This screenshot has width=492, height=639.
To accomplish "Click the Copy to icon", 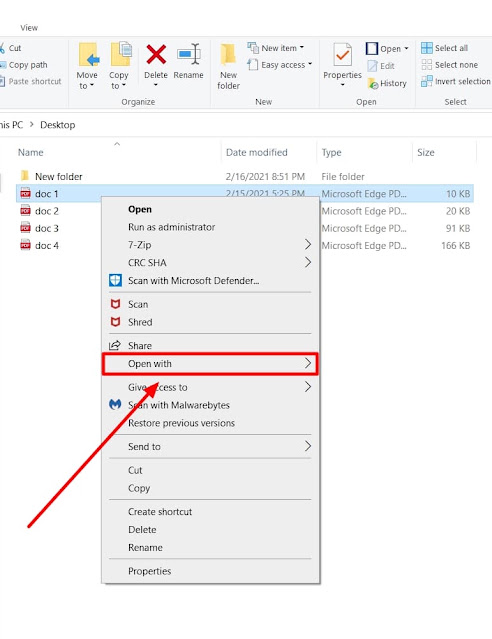I will point(121,54).
